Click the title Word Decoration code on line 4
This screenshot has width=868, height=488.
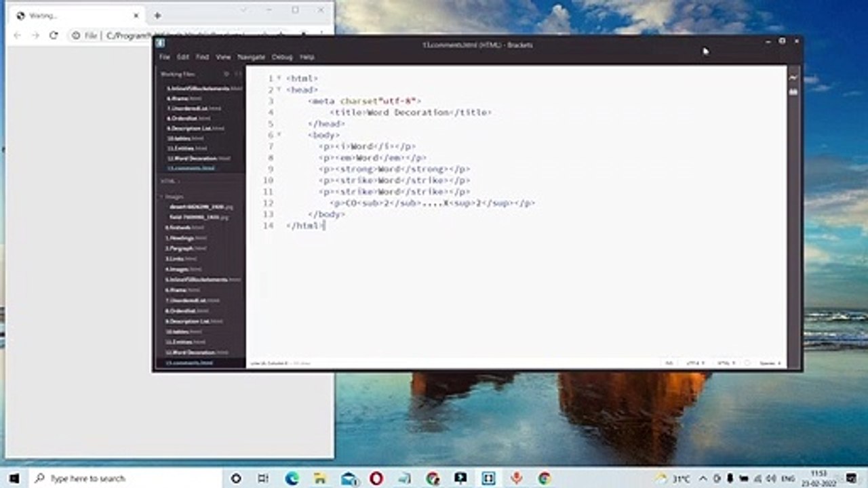pyautogui.click(x=410, y=113)
